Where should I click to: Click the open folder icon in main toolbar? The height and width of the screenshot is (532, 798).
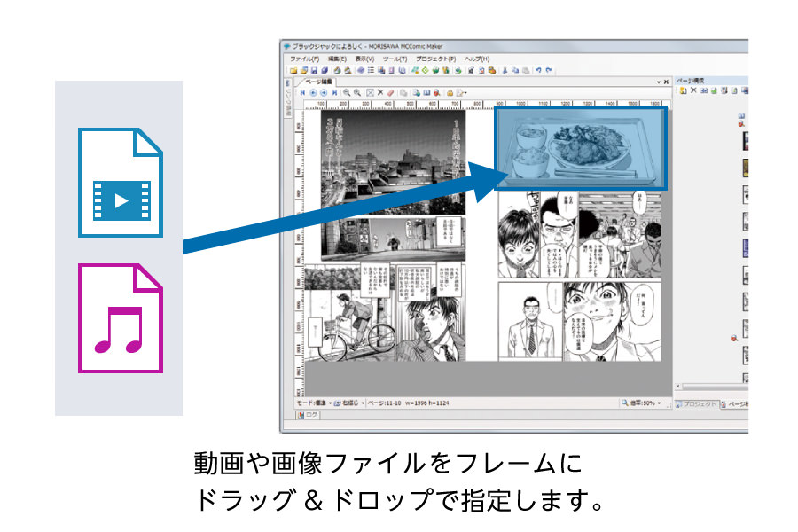[x=304, y=70]
